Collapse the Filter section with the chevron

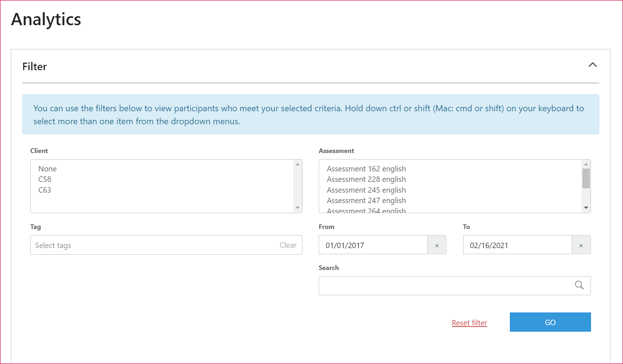593,65
